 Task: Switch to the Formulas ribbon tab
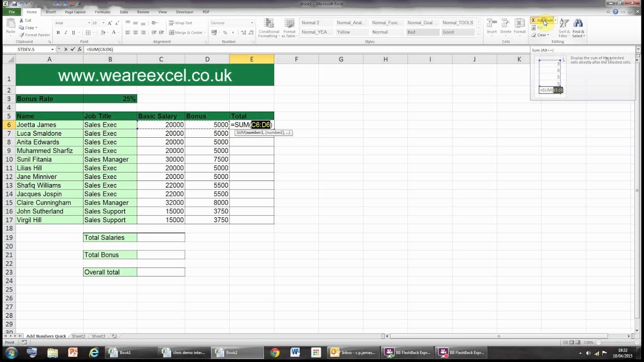[103, 12]
